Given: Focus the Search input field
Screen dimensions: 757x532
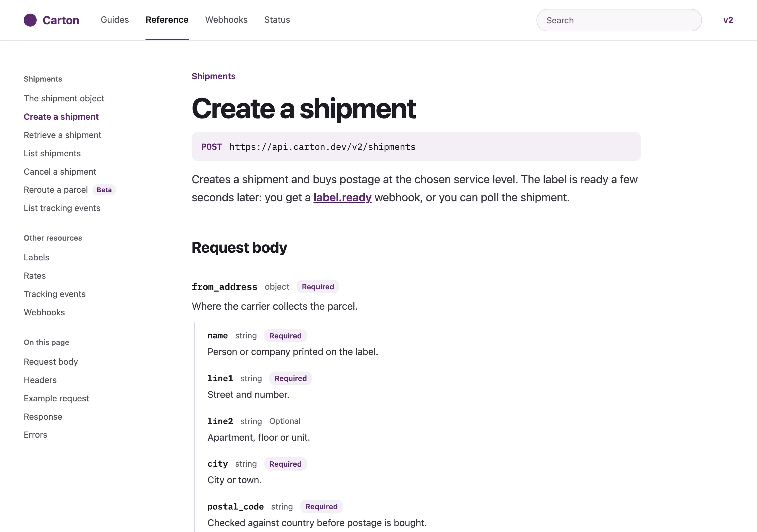Looking at the screenshot, I should click(x=619, y=20).
